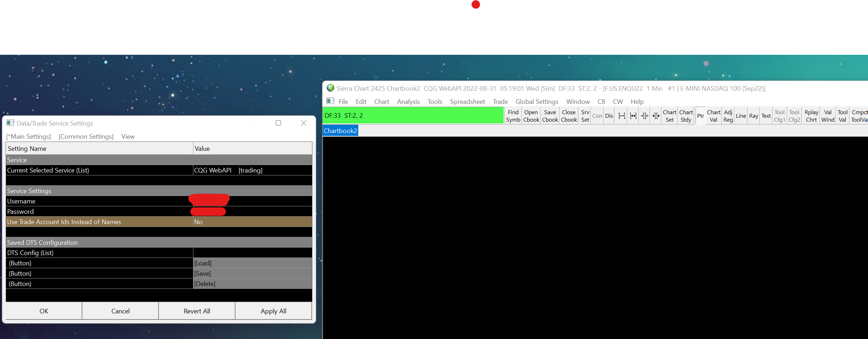The width and height of the screenshot is (868, 339).
Task: Open the Spreadsheet menu
Action: (468, 102)
